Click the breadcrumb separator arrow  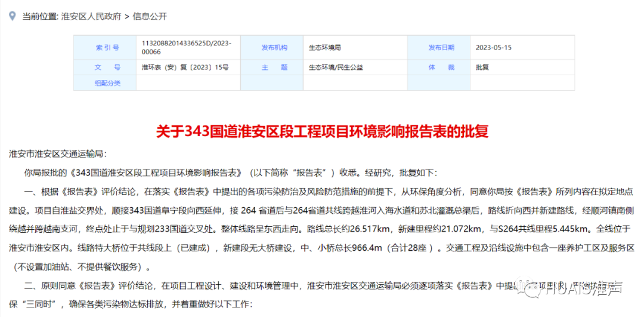(126, 17)
